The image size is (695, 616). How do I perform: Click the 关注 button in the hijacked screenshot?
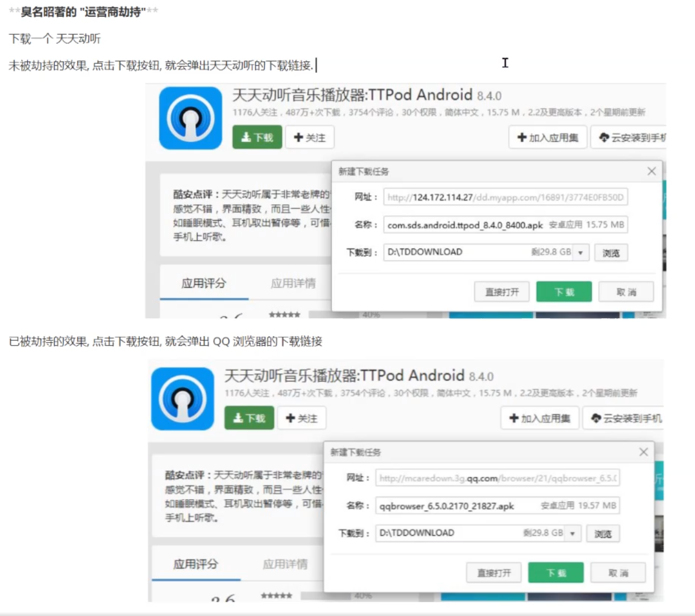[302, 418]
